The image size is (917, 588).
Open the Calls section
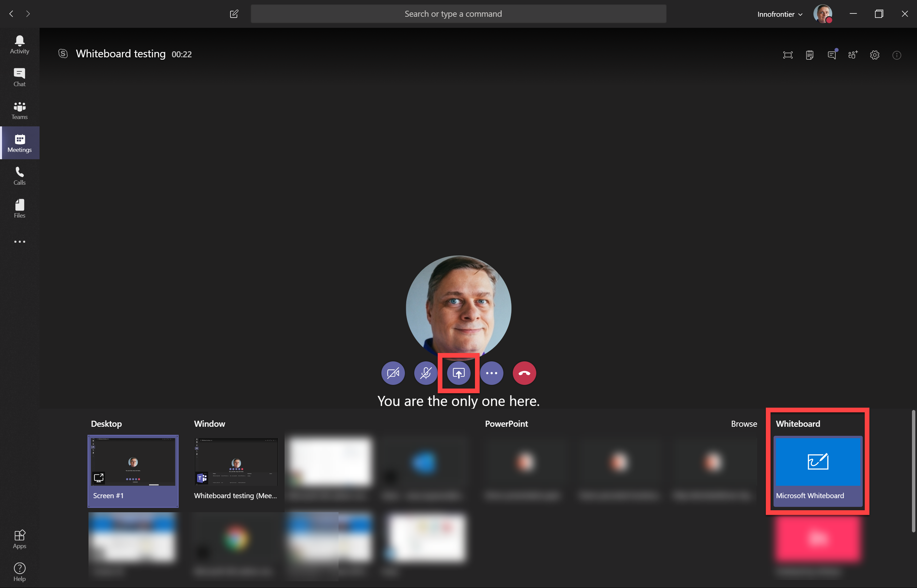coord(19,176)
